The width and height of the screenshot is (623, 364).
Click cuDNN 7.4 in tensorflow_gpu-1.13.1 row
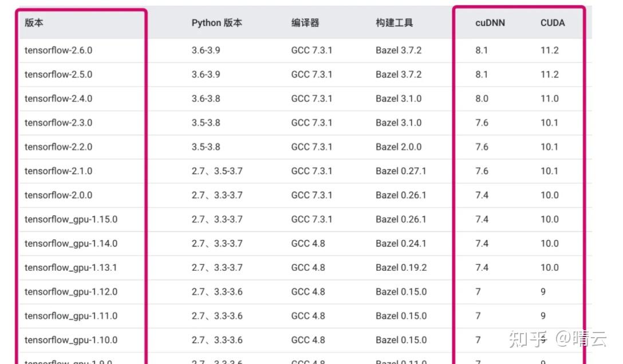(482, 267)
